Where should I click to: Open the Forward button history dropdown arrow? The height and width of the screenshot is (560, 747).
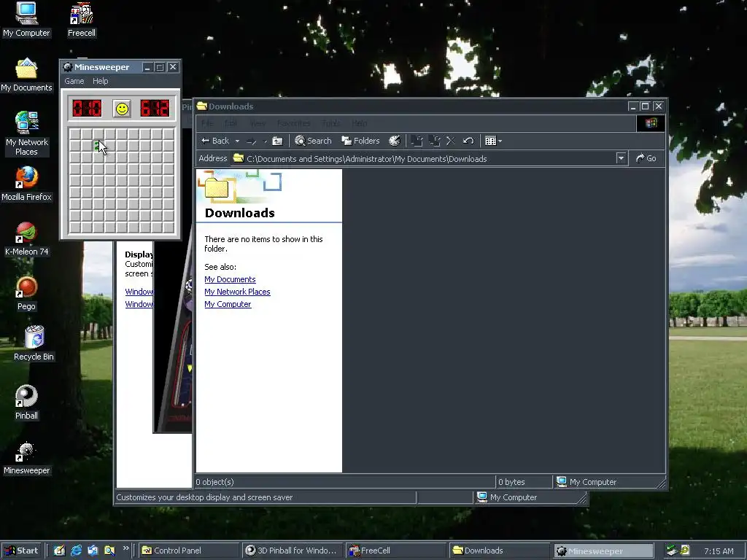[x=265, y=141]
